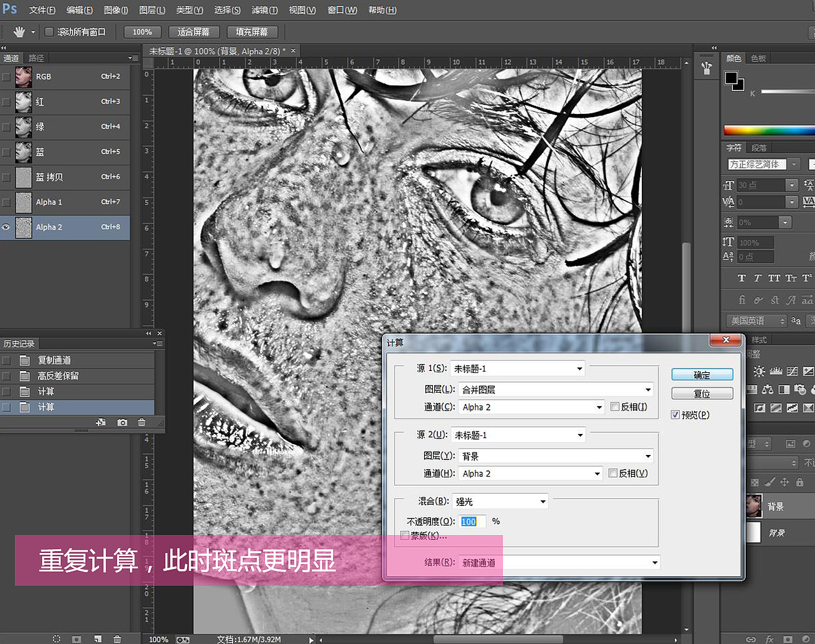Click the 100% zoom button

coord(142,32)
